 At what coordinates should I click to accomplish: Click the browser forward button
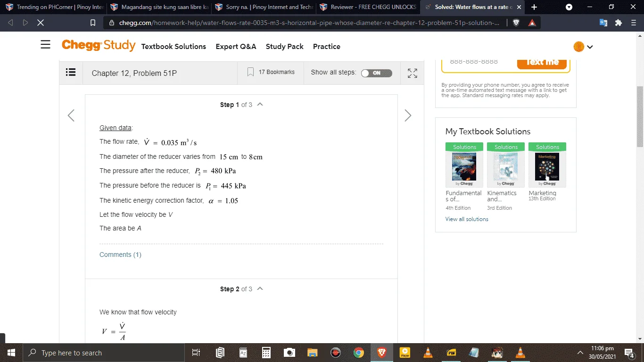point(25,23)
